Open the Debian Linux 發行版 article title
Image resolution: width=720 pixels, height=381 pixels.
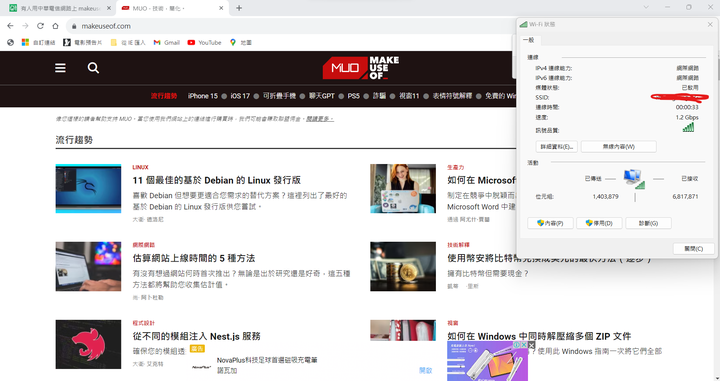(217, 180)
